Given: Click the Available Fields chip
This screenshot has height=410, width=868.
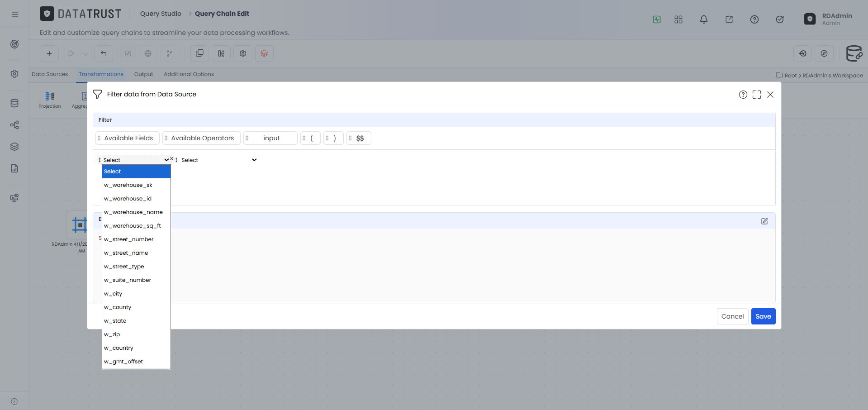Looking at the screenshot, I should click(128, 138).
